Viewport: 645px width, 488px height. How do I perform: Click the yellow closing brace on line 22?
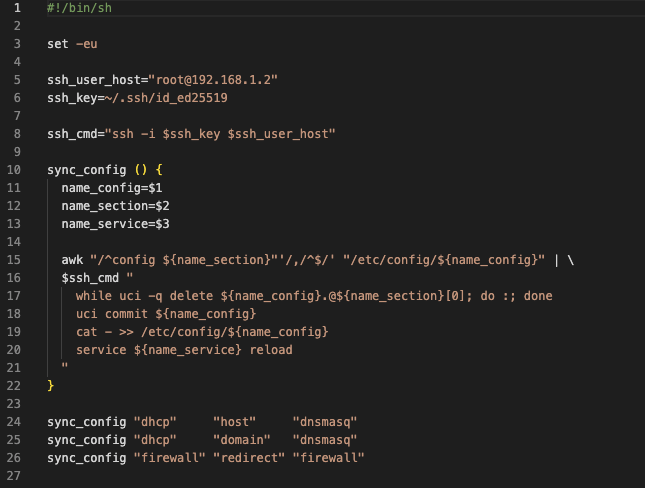(x=51, y=386)
